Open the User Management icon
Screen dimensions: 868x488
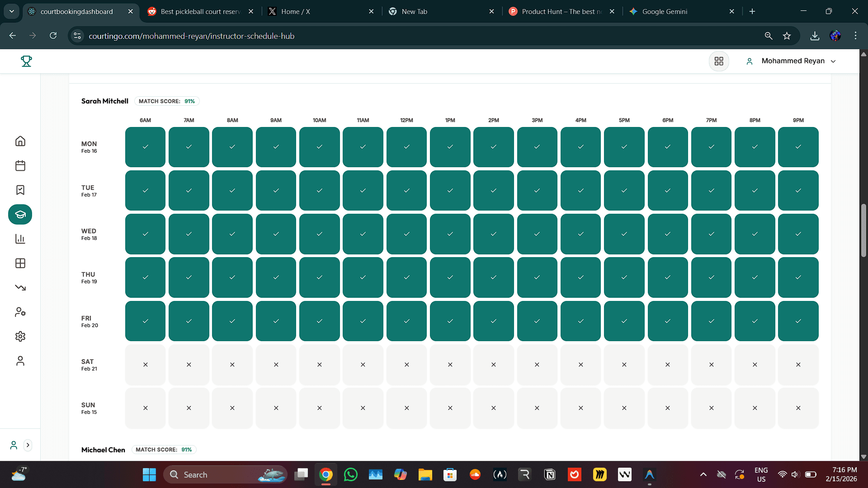[x=20, y=312]
